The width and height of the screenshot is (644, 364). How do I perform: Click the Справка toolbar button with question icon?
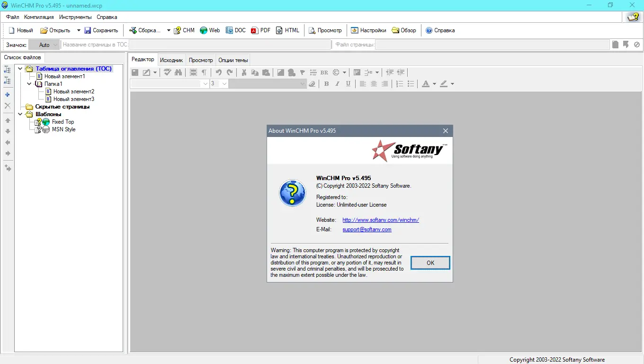pos(440,30)
